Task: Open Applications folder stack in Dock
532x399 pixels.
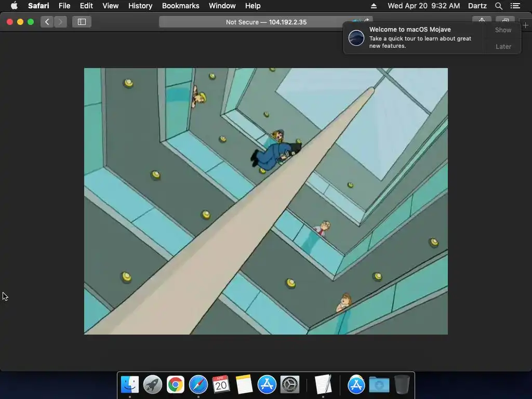Action: (356, 384)
